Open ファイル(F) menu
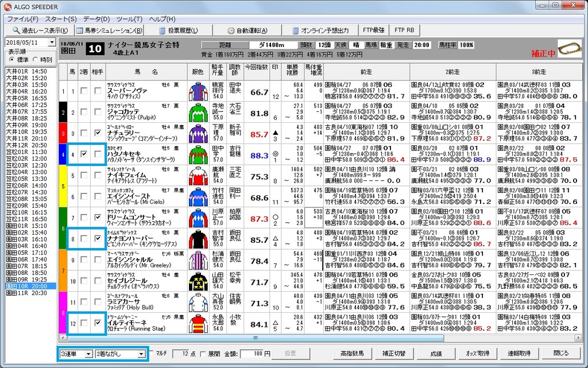This screenshot has width=588, height=368. click(23, 19)
